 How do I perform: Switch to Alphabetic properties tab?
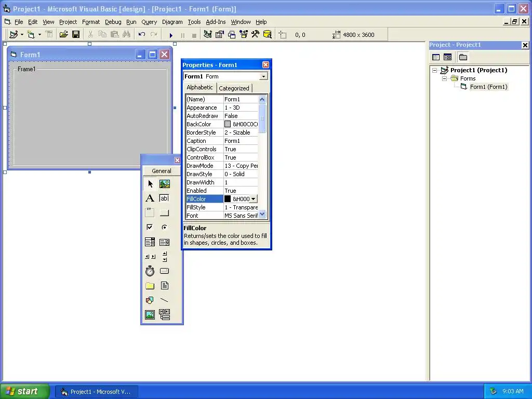pos(199,87)
